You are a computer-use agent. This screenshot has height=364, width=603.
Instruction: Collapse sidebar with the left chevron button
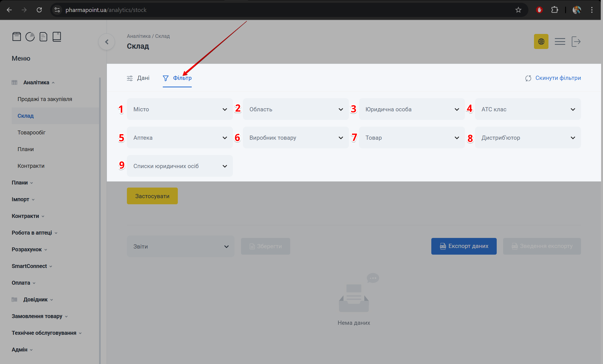(x=107, y=42)
